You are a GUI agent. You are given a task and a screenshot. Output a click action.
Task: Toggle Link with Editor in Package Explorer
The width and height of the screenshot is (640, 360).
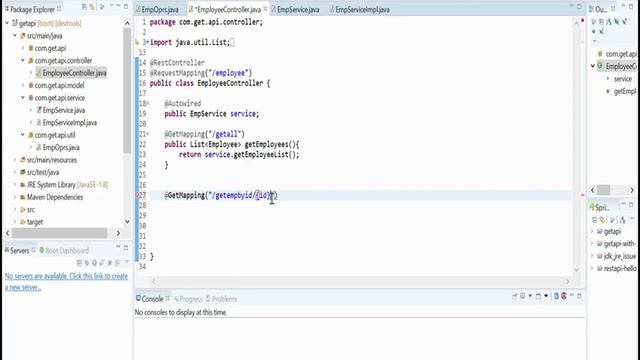tap(92, 7)
